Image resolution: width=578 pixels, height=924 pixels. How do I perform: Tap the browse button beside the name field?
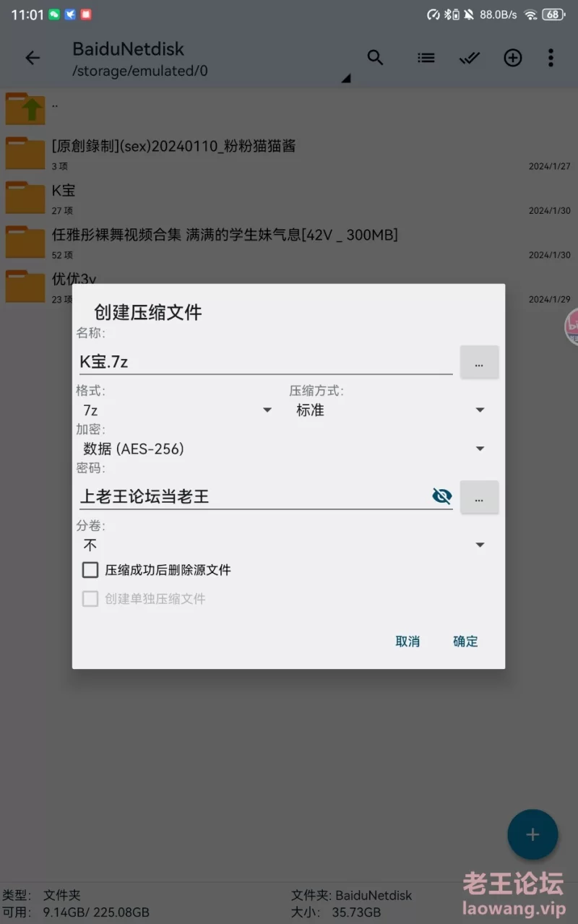[479, 362]
